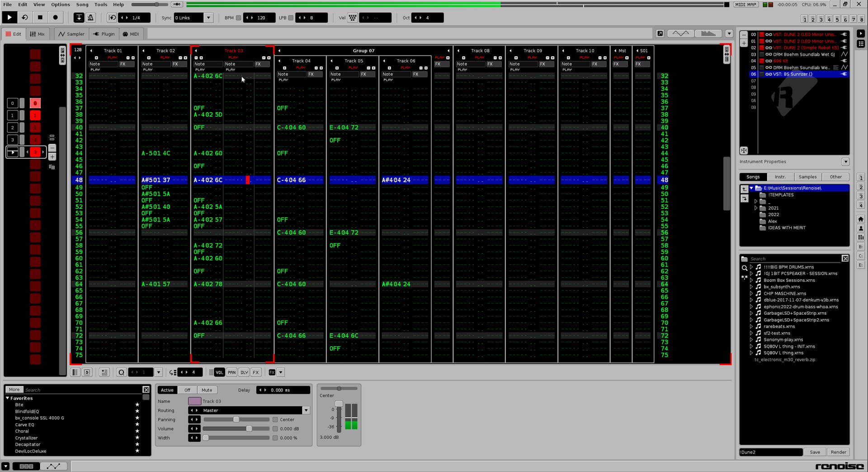
Task: Open the Tools menu
Action: tap(101, 5)
